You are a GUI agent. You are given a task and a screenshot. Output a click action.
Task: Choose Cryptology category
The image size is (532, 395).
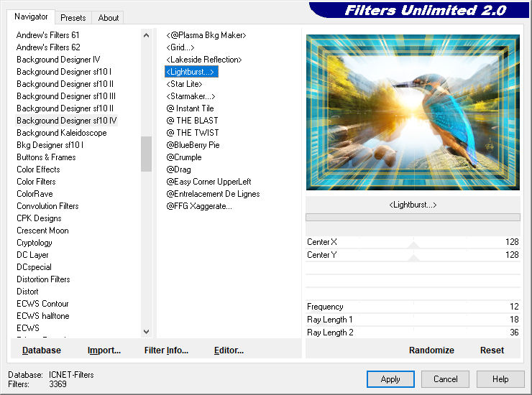[35, 243]
